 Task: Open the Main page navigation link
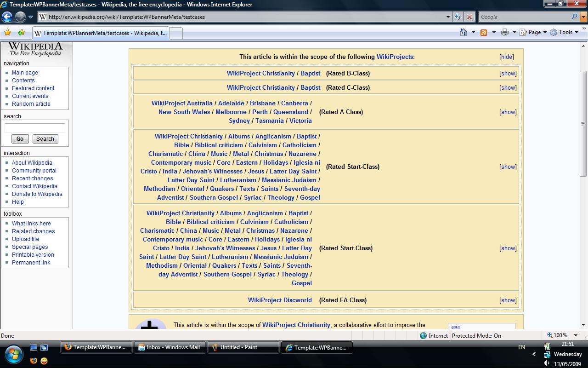25,73
